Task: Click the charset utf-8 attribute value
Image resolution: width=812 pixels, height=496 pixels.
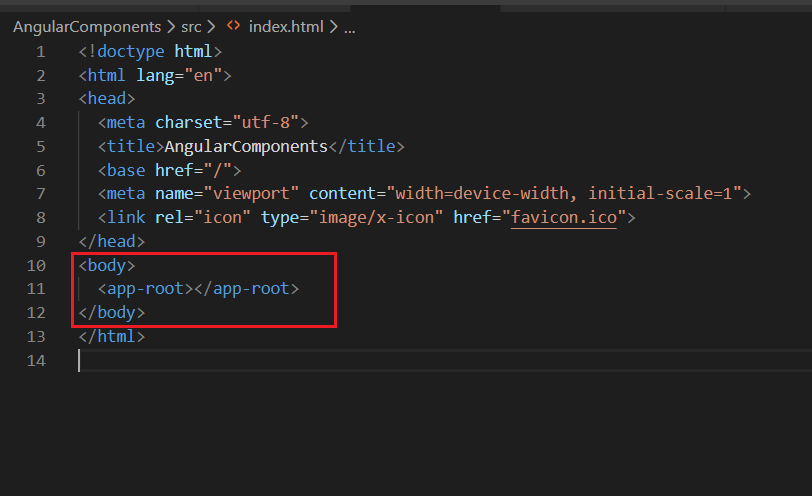Action: pyautogui.click(x=266, y=123)
